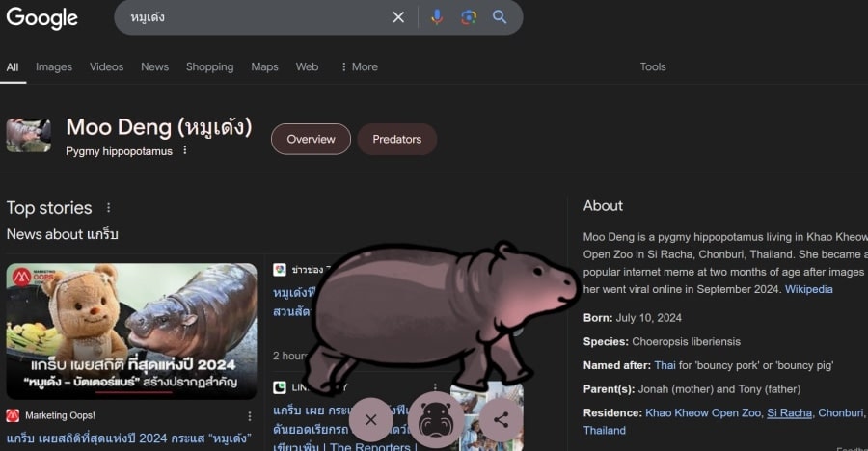Select the Overview chip
Image resolution: width=868 pixels, height=451 pixels.
[x=311, y=139]
